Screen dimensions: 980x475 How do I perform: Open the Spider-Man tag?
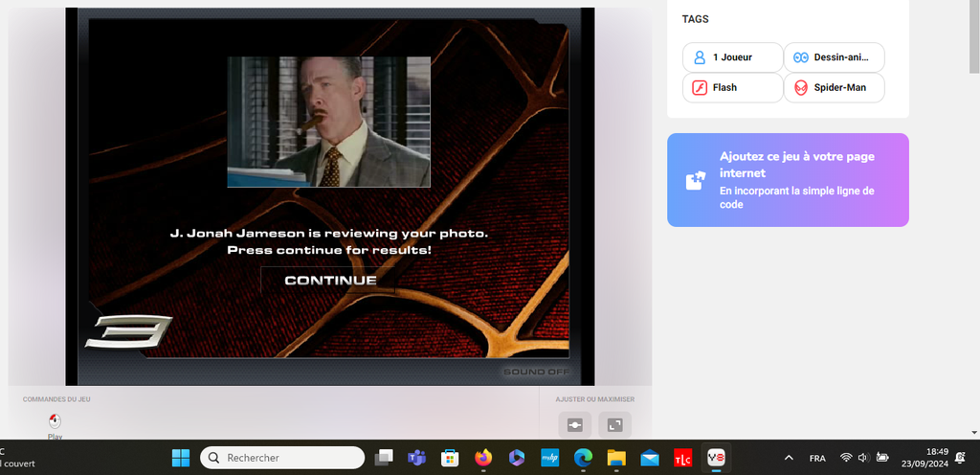pyautogui.click(x=834, y=87)
